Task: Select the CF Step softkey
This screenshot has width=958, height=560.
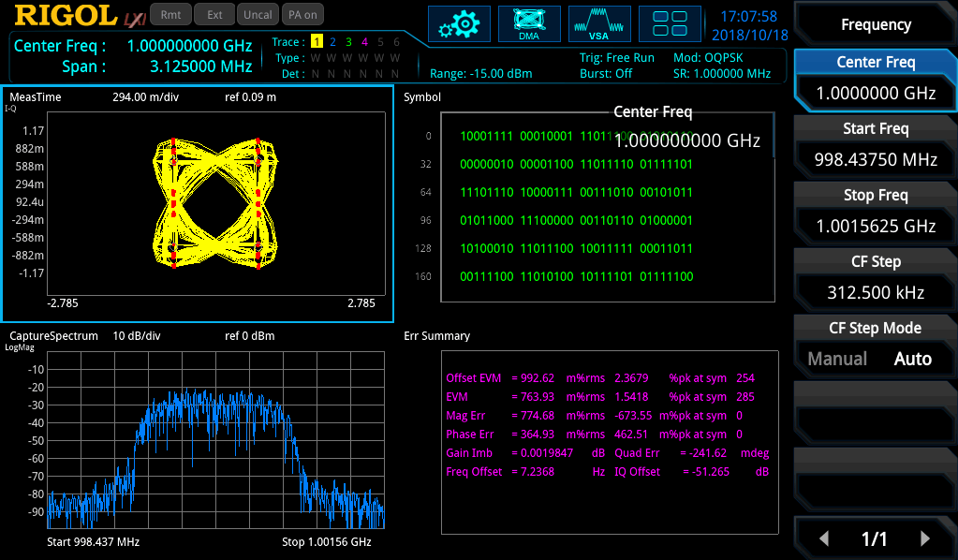Action: [x=876, y=278]
